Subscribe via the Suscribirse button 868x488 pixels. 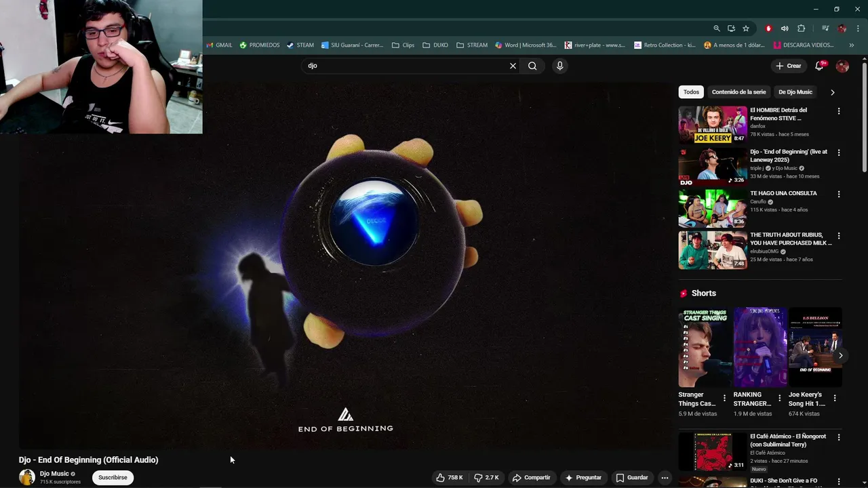click(x=113, y=478)
